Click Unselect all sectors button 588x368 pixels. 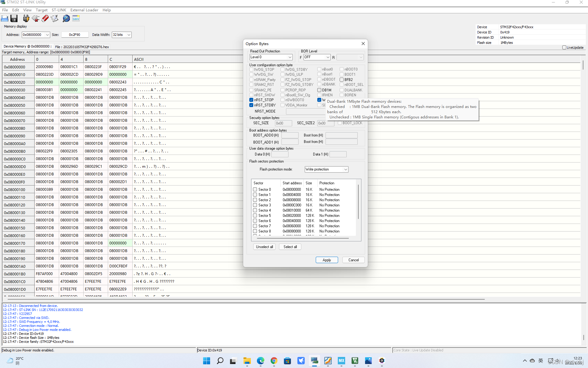[265, 247]
